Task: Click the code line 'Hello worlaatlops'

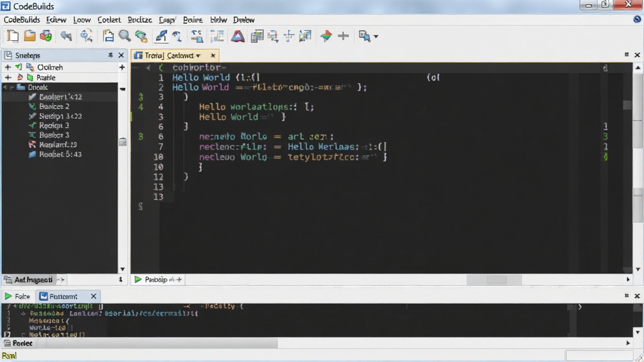Action: [x=257, y=107]
